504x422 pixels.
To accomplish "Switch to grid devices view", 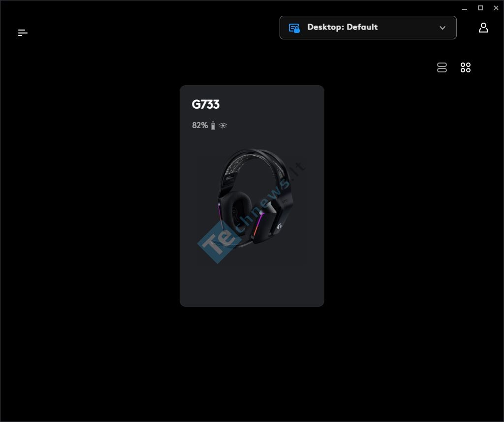I will [x=466, y=67].
